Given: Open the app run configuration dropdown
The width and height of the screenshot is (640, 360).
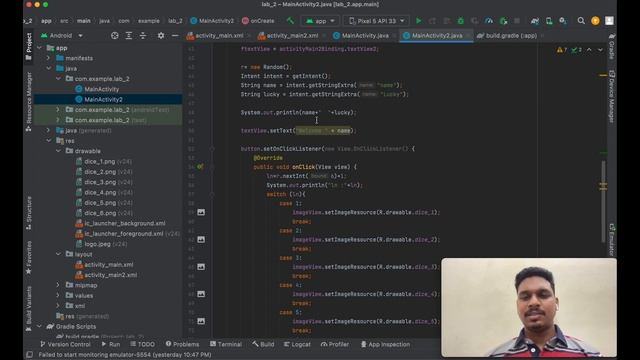Looking at the screenshot, I should (320, 21).
